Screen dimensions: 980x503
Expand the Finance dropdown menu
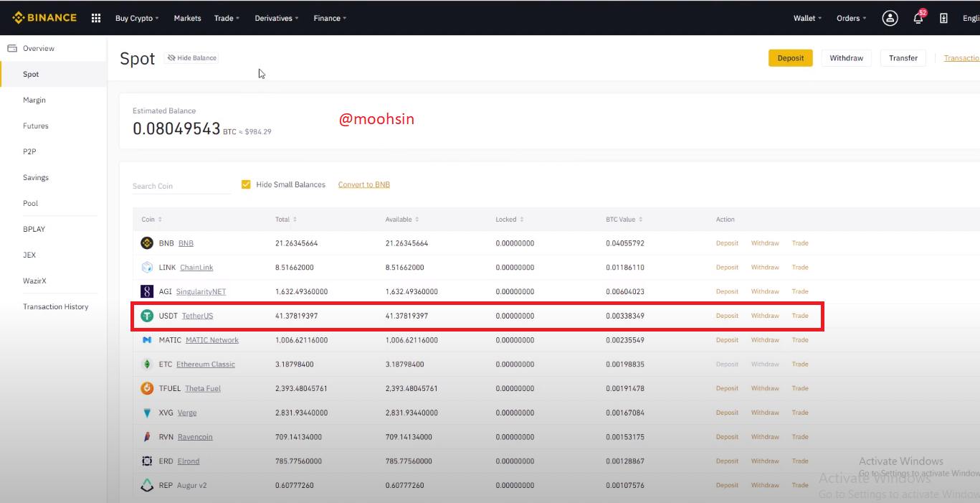click(x=330, y=18)
